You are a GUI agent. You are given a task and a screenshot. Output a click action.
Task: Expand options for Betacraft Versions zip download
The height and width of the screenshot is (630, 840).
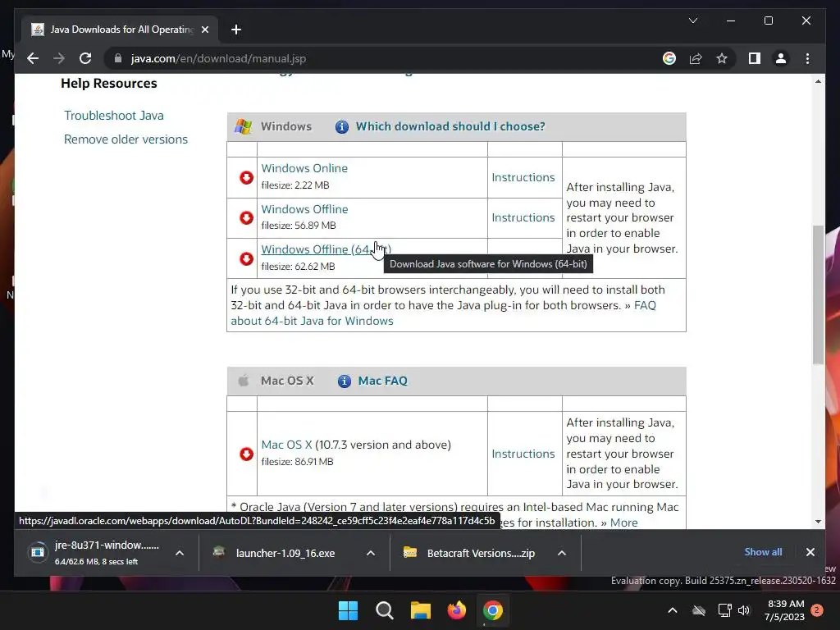tap(561, 553)
